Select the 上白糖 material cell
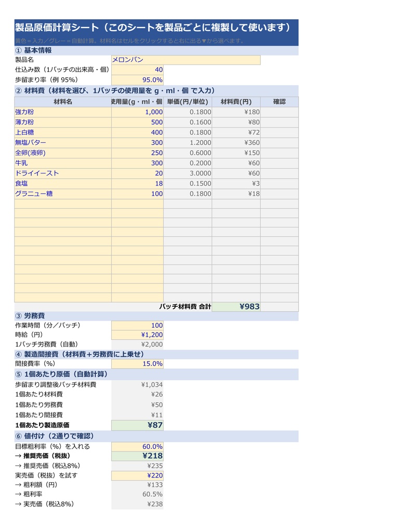Viewport: 411px width, 532px height. tap(63, 132)
